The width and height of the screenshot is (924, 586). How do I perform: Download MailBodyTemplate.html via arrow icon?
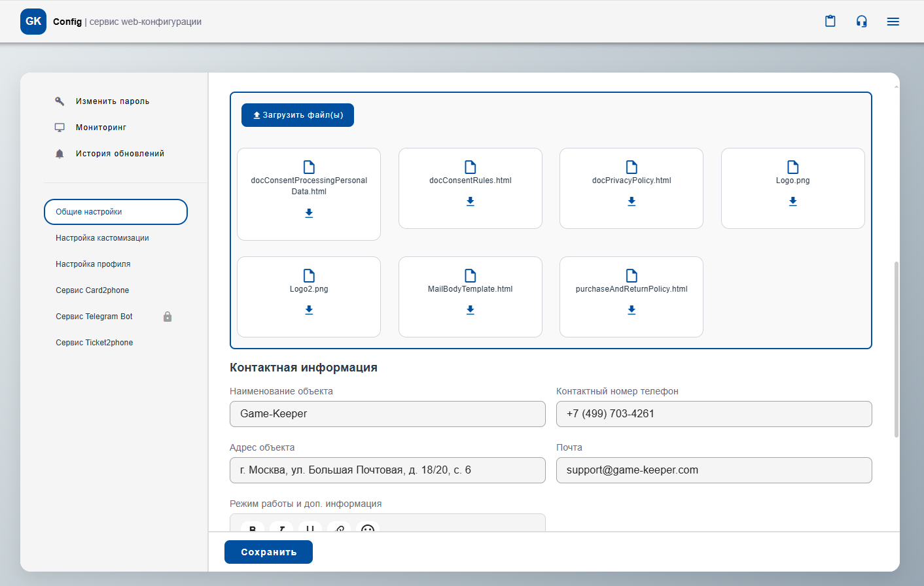470,310
